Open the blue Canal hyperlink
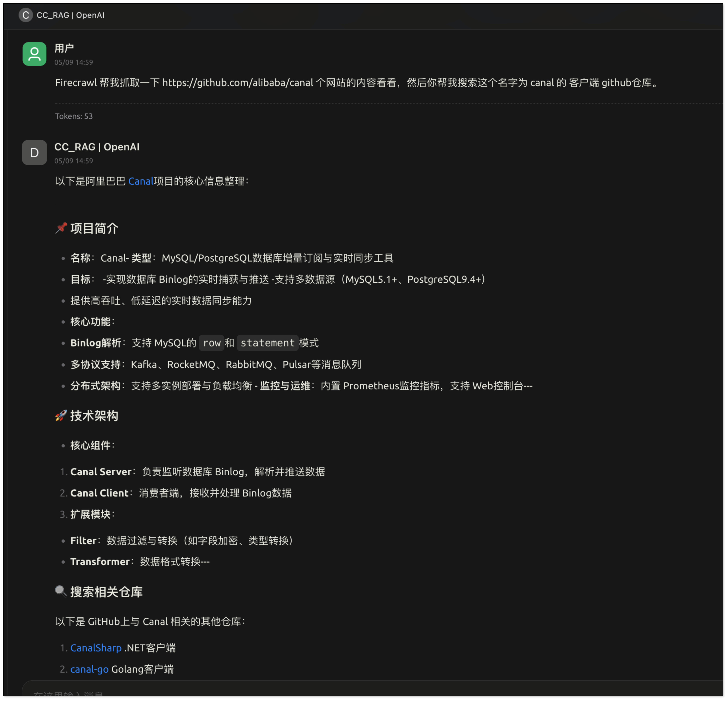728x701 pixels. (141, 181)
